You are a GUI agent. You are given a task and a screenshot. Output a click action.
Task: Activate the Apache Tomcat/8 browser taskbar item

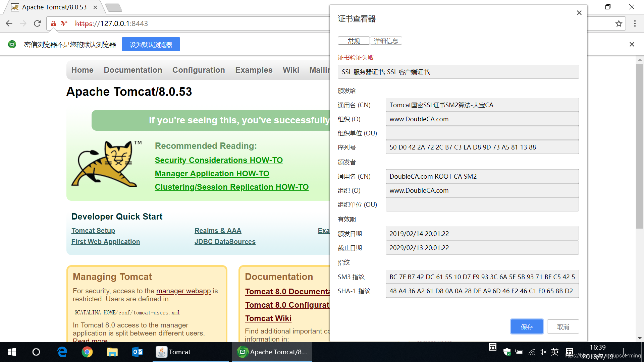click(x=272, y=352)
